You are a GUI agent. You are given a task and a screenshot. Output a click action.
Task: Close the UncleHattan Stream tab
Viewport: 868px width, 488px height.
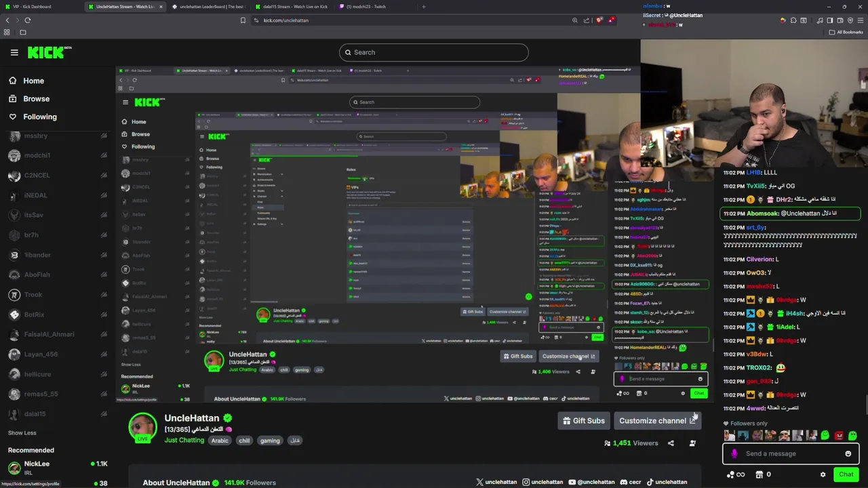(x=160, y=7)
